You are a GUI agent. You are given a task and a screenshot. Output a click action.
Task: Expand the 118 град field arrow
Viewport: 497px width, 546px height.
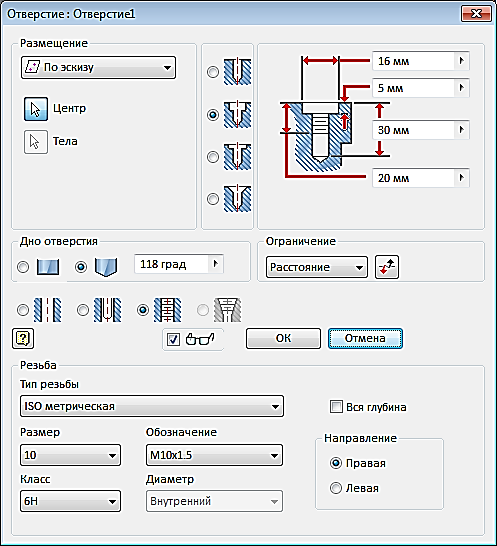[216, 264]
